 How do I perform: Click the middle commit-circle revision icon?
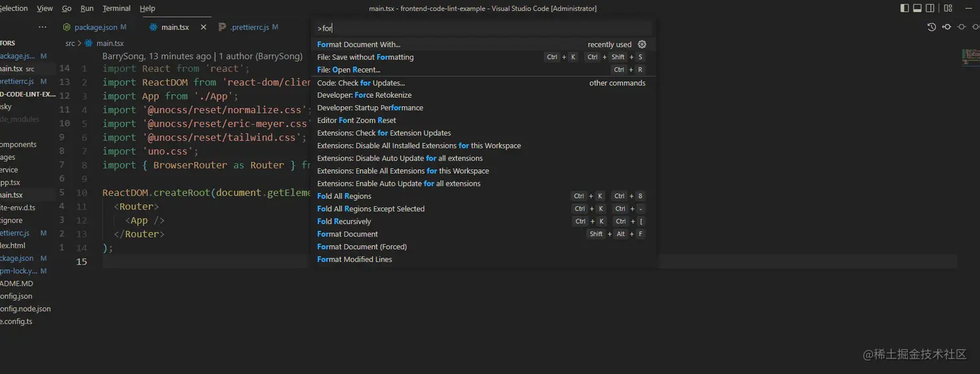(x=961, y=27)
